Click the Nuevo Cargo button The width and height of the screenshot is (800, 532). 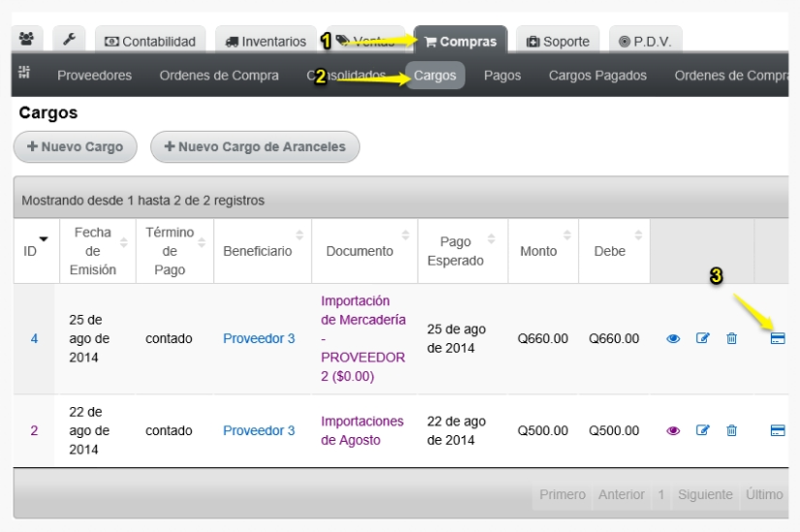point(75,147)
